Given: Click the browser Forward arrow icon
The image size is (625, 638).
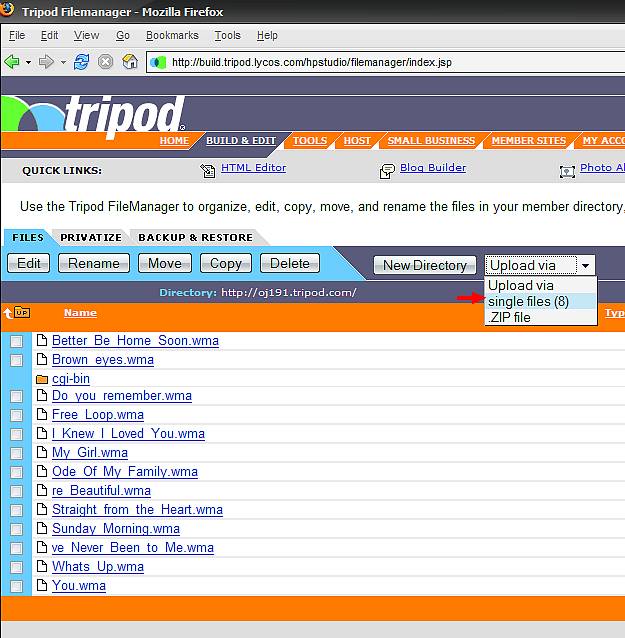Looking at the screenshot, I should tap(46, 62).
